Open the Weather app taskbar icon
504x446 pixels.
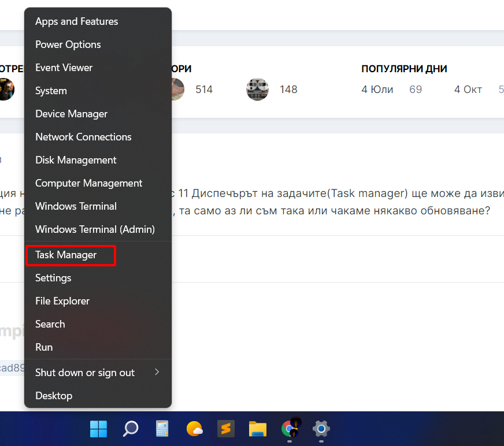click(194, 429)
